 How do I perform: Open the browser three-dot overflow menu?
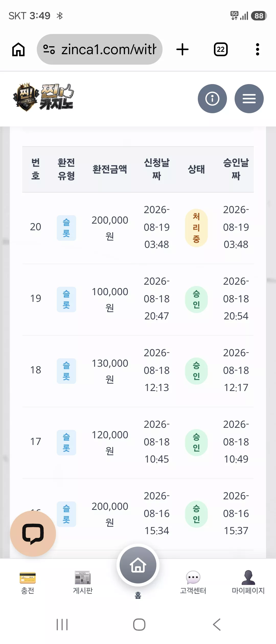(x=258, y=49)
